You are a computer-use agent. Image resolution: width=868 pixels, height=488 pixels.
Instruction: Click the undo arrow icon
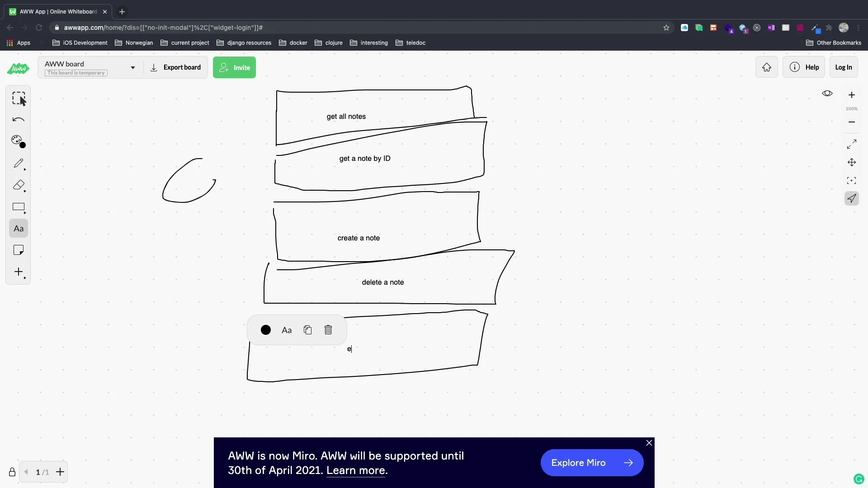(x=19, y=120)
